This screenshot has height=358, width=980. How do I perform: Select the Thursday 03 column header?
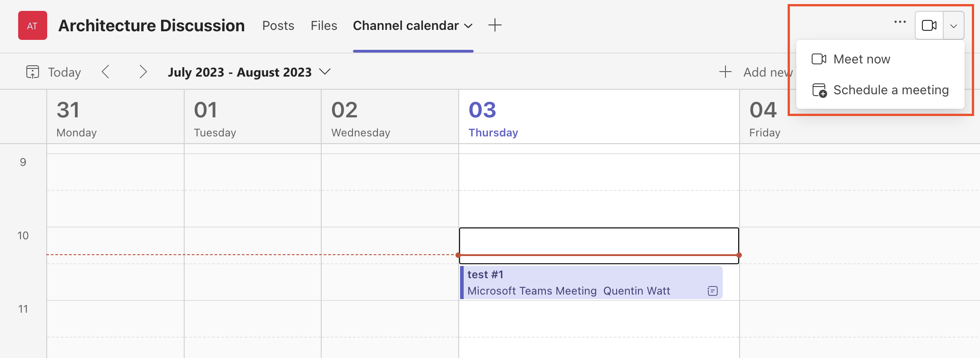pos(493,119)
